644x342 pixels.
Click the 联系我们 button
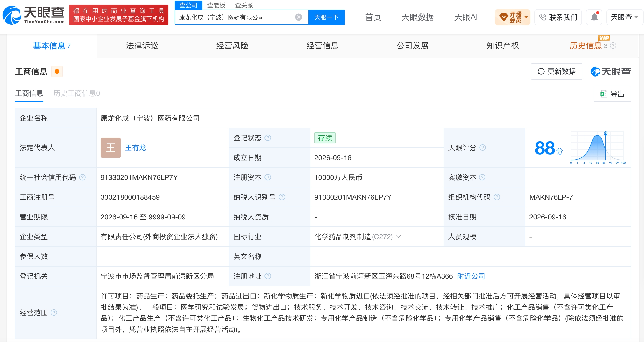pyautogui.click(x=558, y=17)
